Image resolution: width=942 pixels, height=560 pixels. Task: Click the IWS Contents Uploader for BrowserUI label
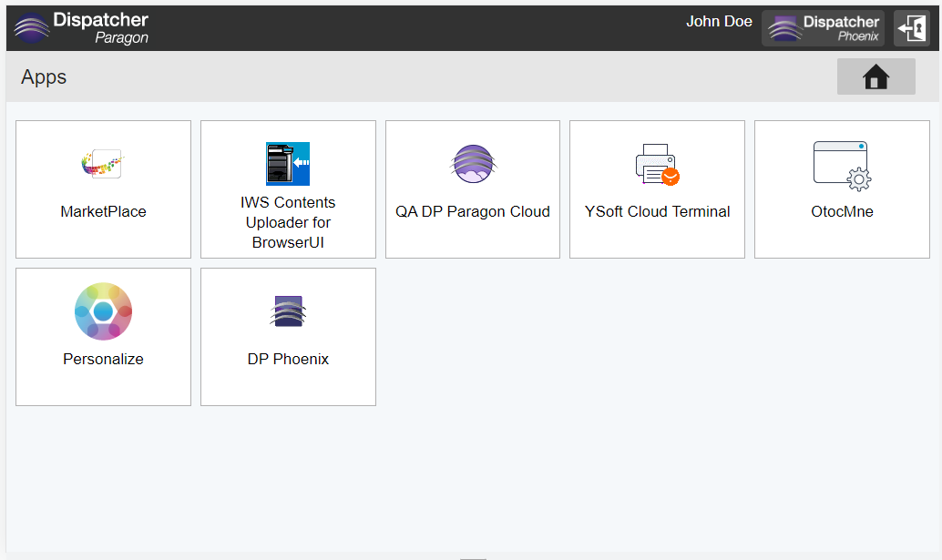click(288, 222)
